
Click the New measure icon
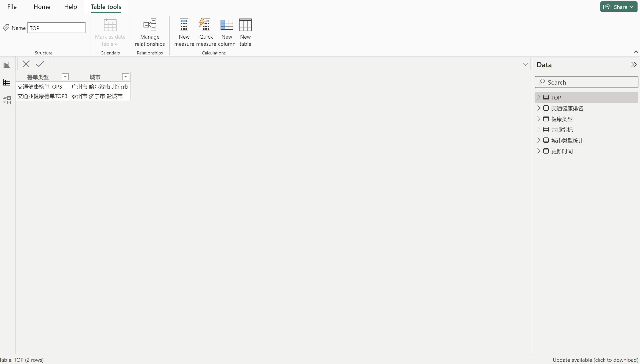[184, 25]
